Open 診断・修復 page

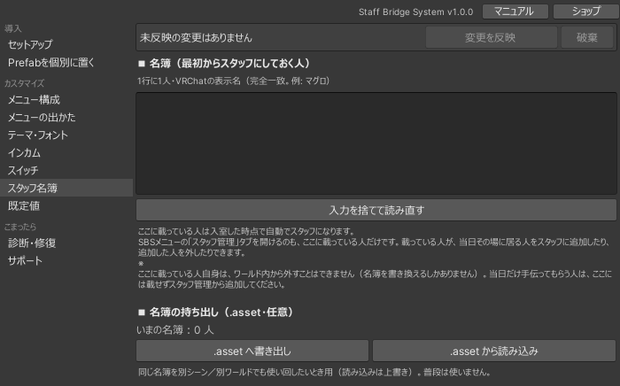(66, 243)
